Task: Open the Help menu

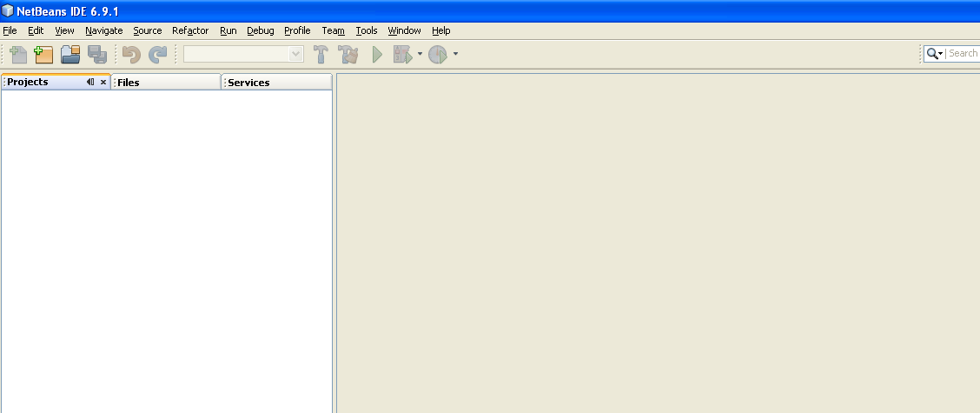Action: click(441, 30)
